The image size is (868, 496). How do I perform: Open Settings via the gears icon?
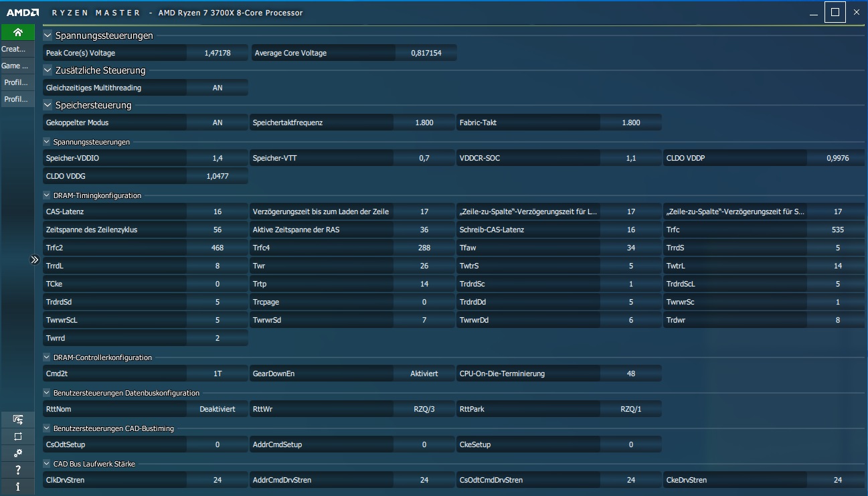point(17,453)
